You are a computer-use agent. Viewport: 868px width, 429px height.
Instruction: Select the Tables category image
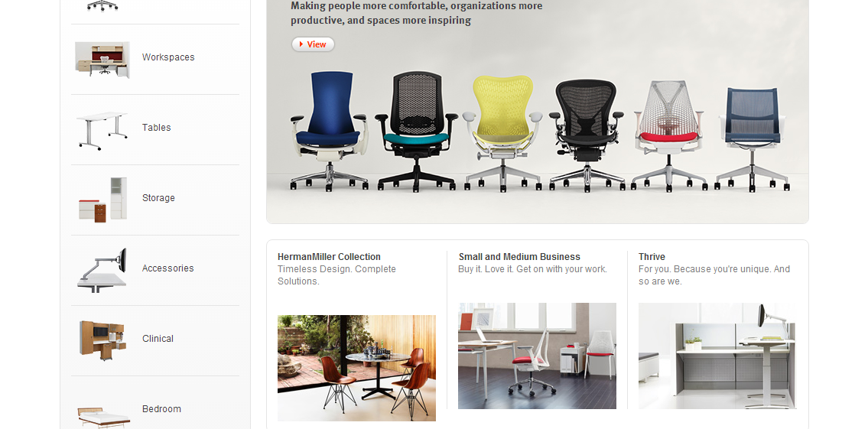102,132
